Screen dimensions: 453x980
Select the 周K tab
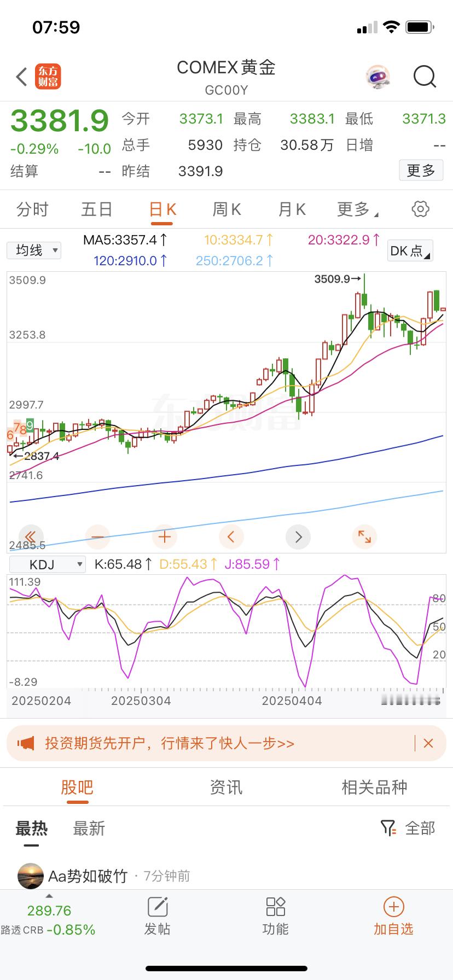[x=226, y=209]
